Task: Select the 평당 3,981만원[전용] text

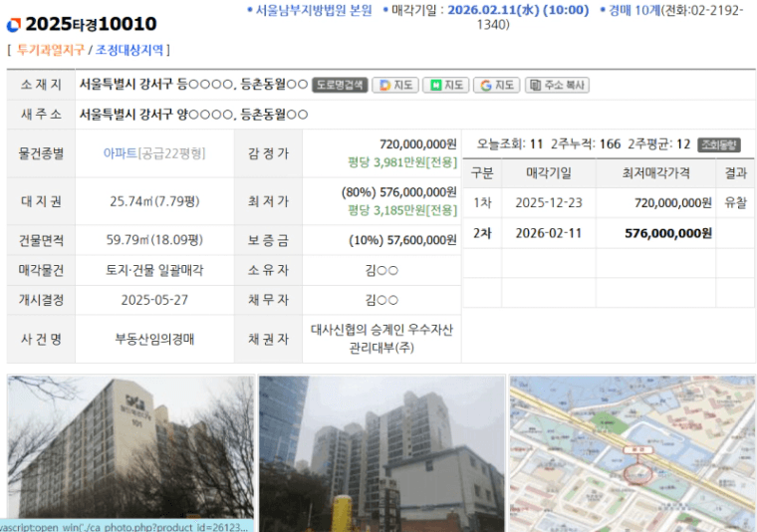Action: [402, 162]
